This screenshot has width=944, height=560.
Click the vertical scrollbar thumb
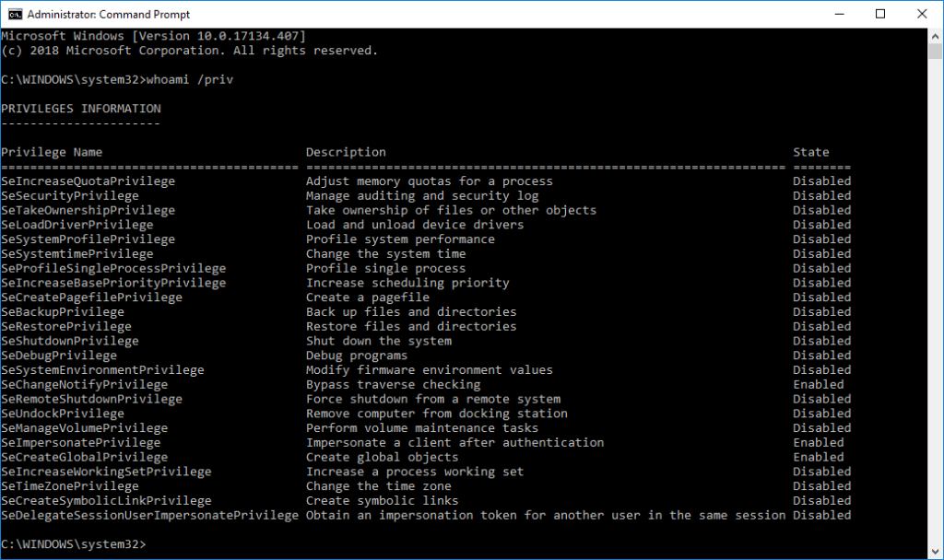point(935,52)
